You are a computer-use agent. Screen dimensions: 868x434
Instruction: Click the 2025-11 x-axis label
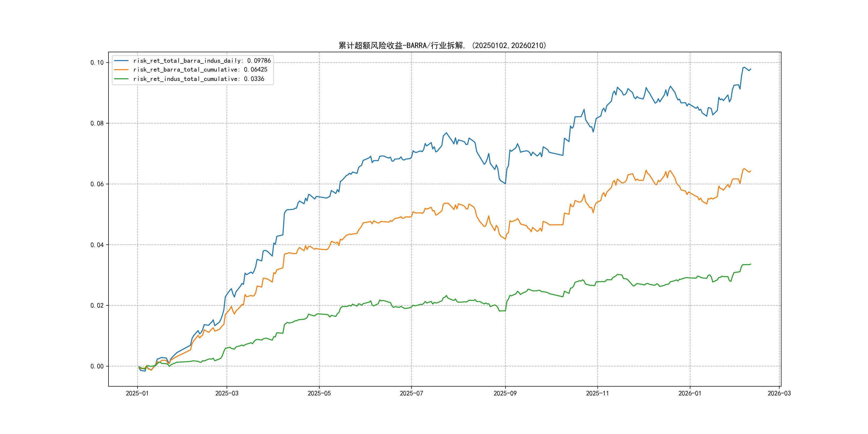597,393
